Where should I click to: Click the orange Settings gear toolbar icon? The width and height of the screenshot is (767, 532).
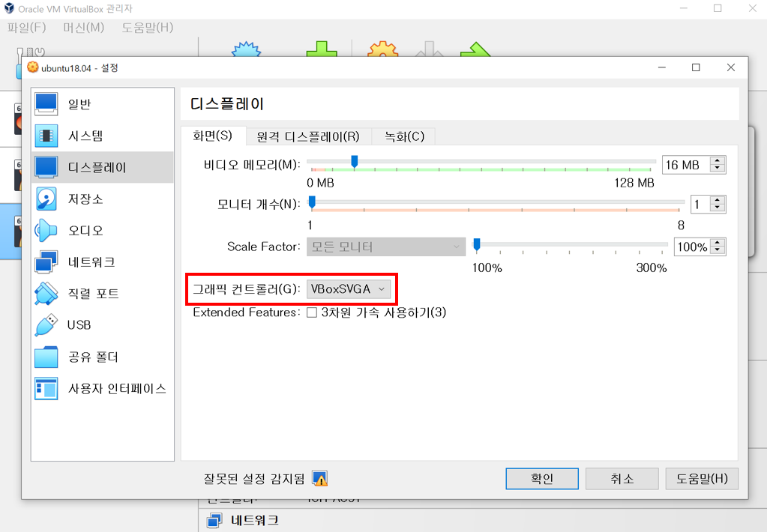383,49
